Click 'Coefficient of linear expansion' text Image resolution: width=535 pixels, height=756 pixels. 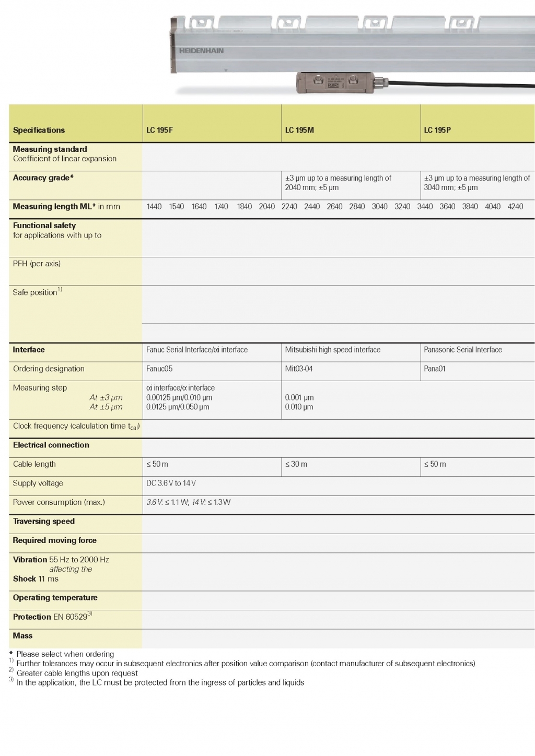pos(65,159)
